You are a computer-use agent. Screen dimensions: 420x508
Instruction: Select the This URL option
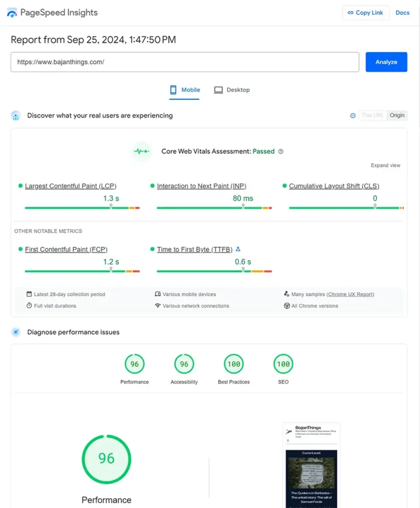pos(372,115)
